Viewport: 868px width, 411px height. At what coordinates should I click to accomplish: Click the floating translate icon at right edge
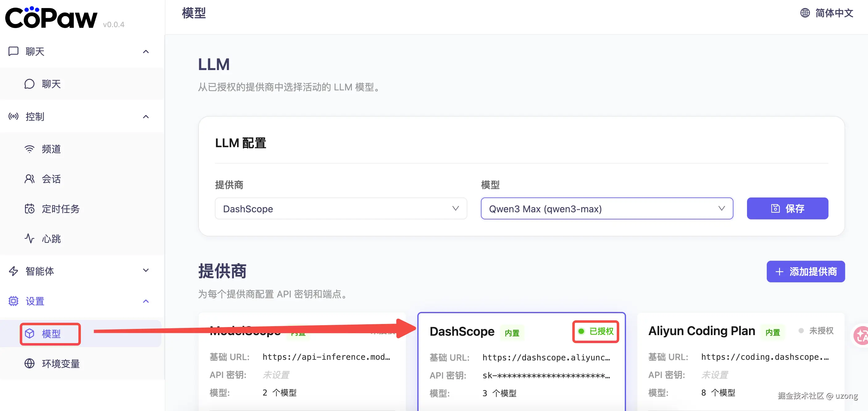[x=861, y=335]
